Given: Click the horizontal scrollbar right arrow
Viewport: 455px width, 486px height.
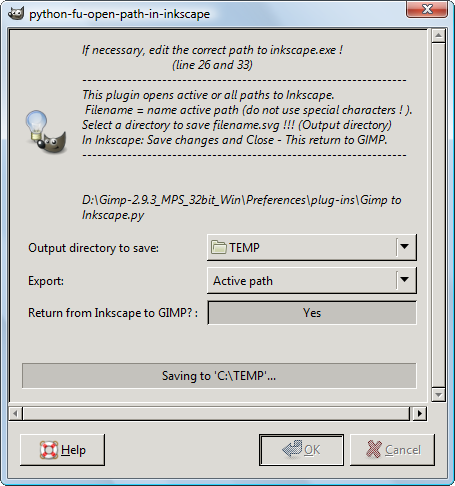Looking at the screenshot, I should click(x=420, y=414).
